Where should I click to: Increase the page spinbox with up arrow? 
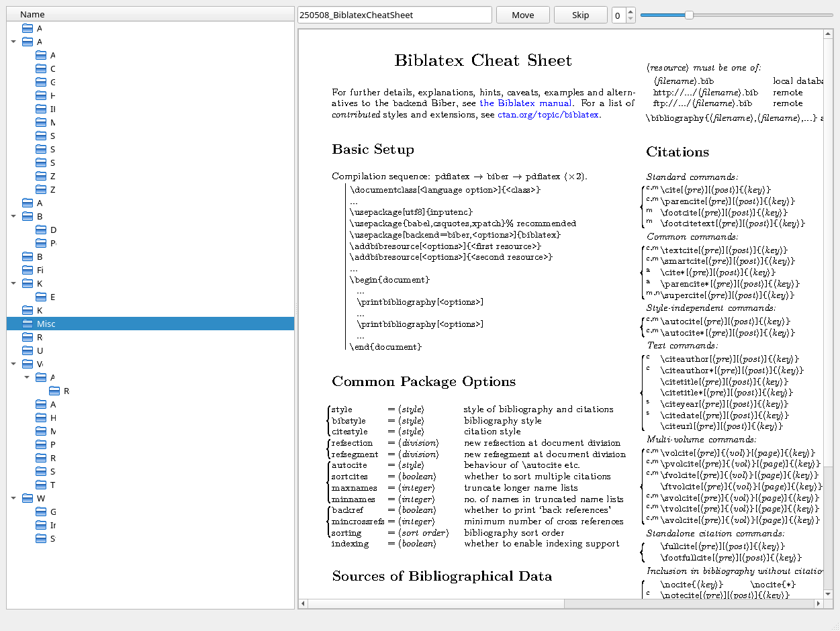pos(631,11)
